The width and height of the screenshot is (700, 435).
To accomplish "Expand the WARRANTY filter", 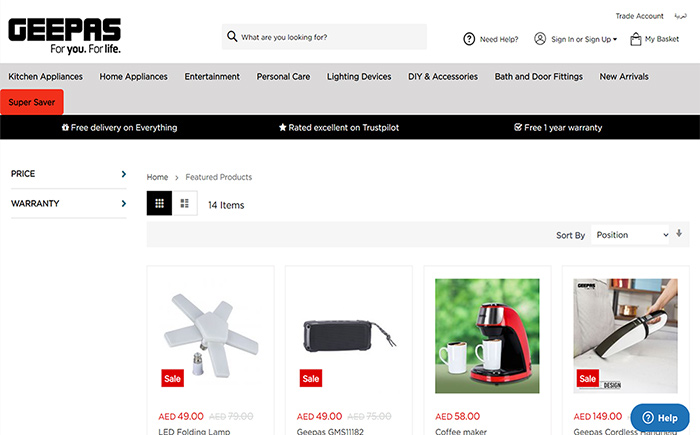I will [69, 204].
